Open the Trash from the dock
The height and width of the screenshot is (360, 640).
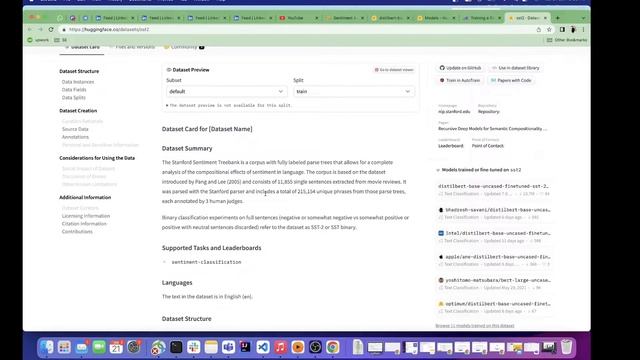[x=566, y=347]
